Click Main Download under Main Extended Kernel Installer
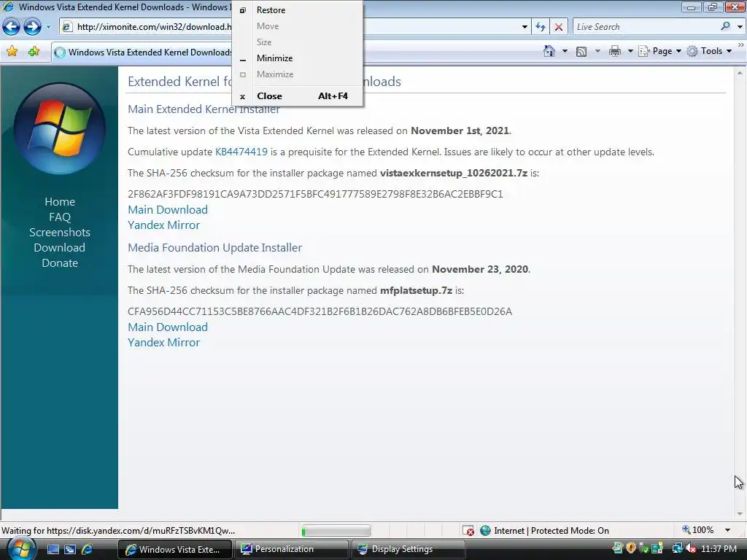 point(168,209)
